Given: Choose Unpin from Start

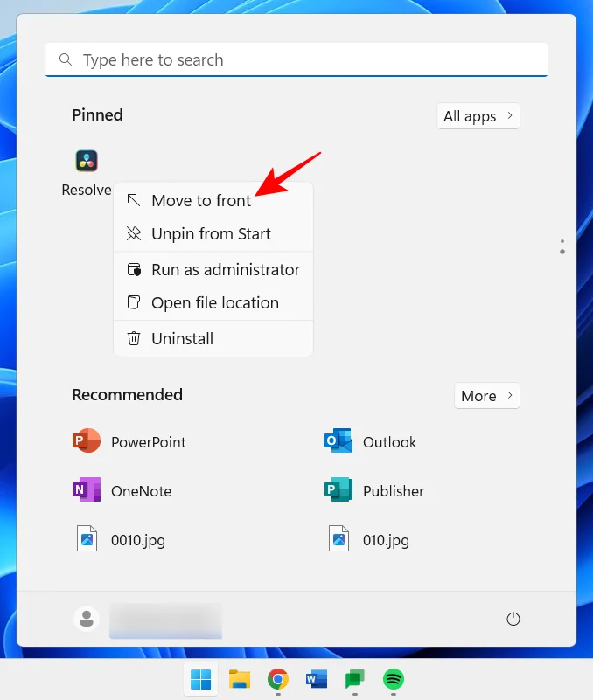Looking at the screenshot, I should point(213,233).
